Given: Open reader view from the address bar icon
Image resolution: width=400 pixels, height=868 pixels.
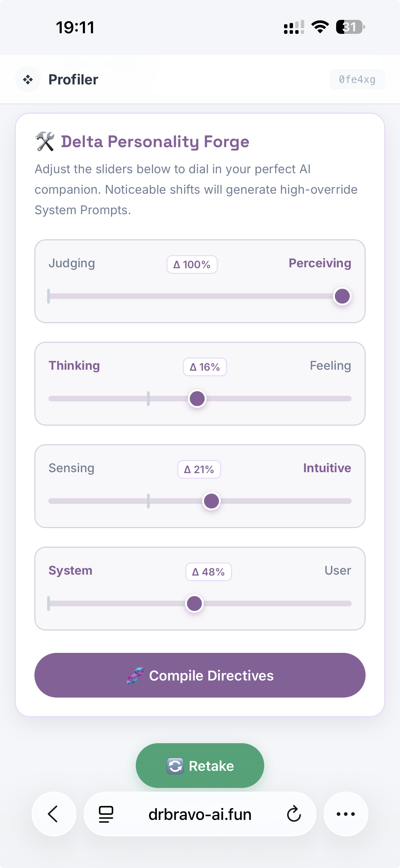Looking at the screenshot, I should 105,814.
